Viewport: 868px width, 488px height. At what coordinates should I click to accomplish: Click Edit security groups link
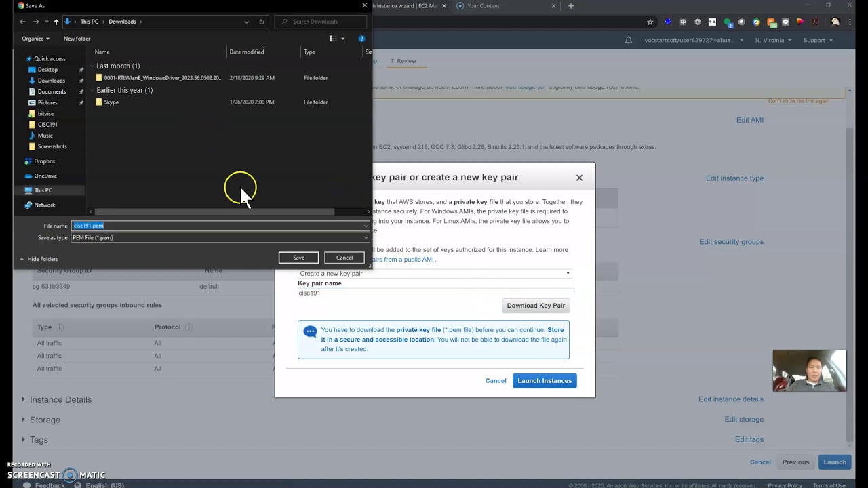731,242
